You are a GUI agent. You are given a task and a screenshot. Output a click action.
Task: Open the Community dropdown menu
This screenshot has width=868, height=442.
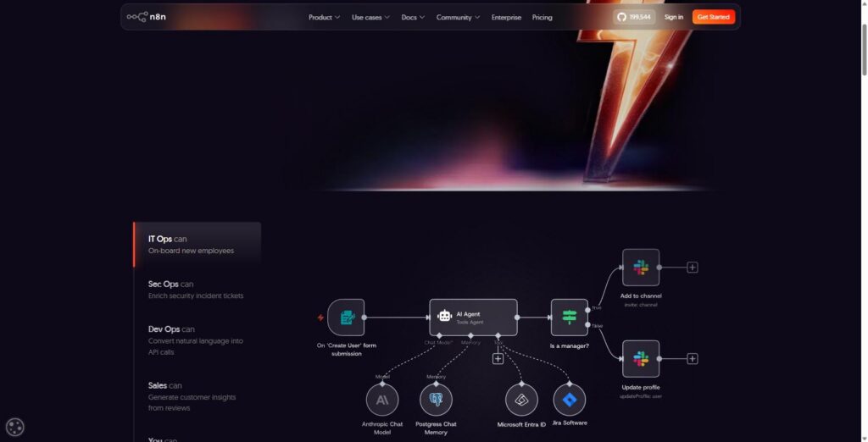(x=458, y=17)
